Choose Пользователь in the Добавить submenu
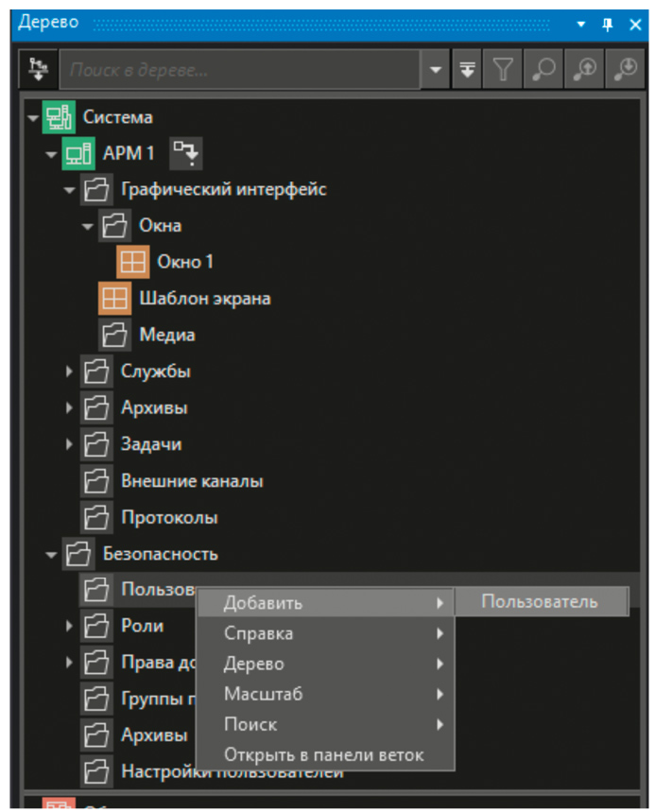The image size is (655, 812). [540, 601]
